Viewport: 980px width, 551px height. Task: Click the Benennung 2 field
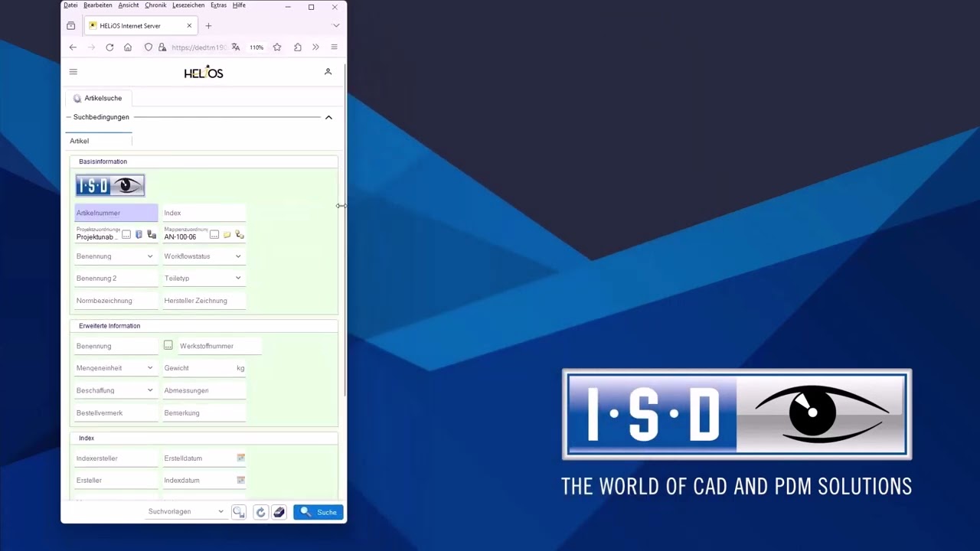point(116,279)
